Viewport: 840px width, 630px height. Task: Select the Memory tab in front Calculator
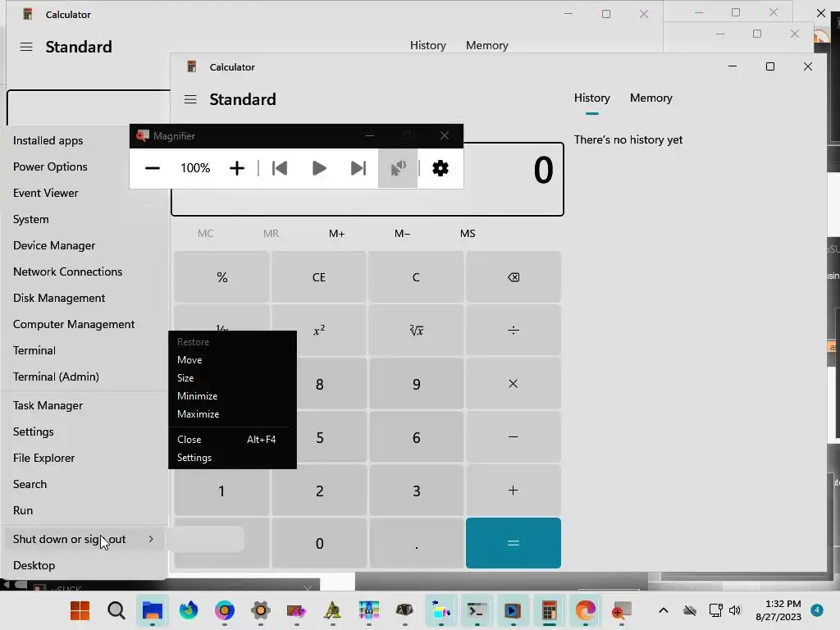pyautogui.click(x=651, y=98)
